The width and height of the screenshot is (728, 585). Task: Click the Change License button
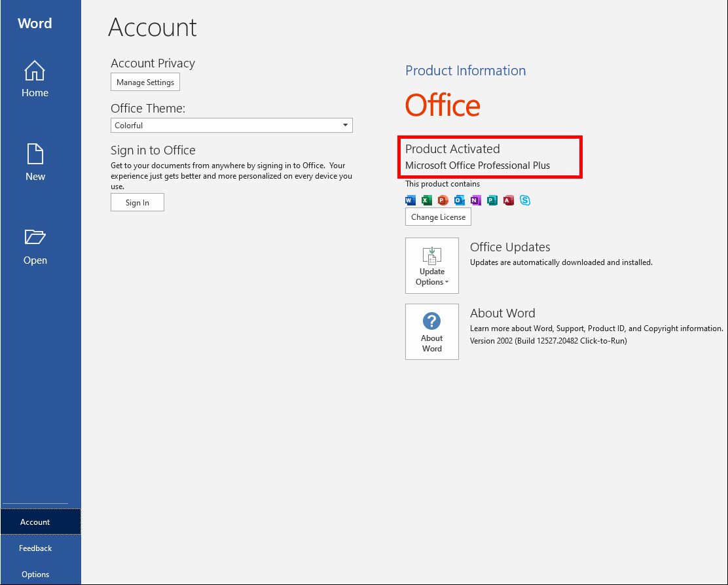438,216
